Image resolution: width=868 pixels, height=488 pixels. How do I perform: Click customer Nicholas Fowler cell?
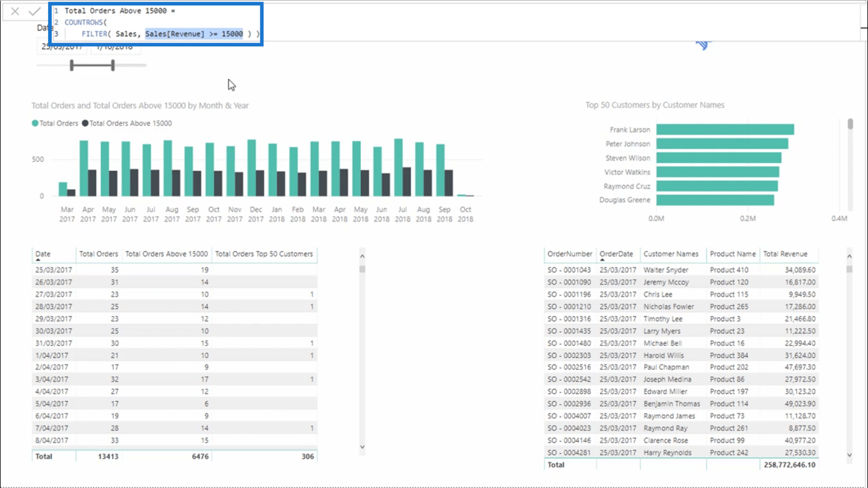tap(669, 307)
